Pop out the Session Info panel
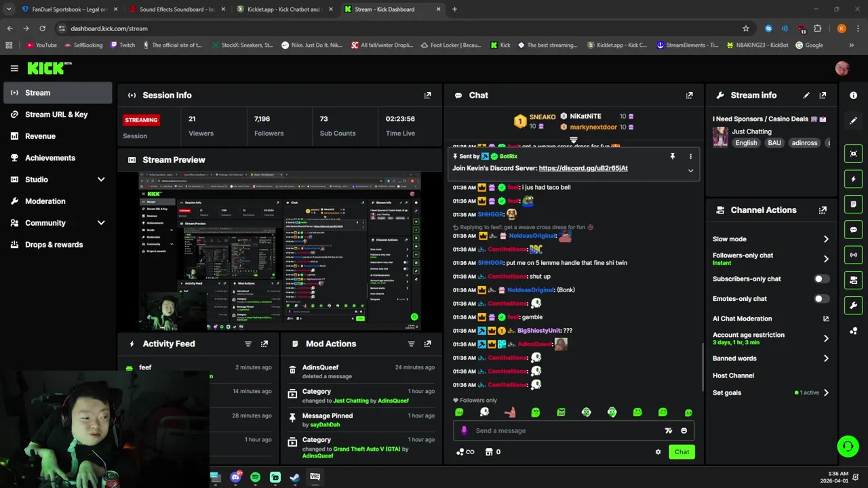 427,96
